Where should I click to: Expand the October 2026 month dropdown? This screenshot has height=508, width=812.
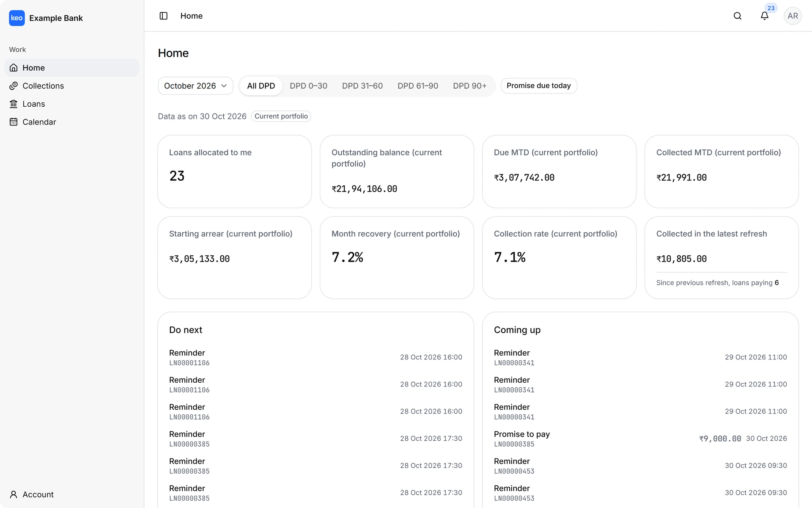[x=195, y=86]
